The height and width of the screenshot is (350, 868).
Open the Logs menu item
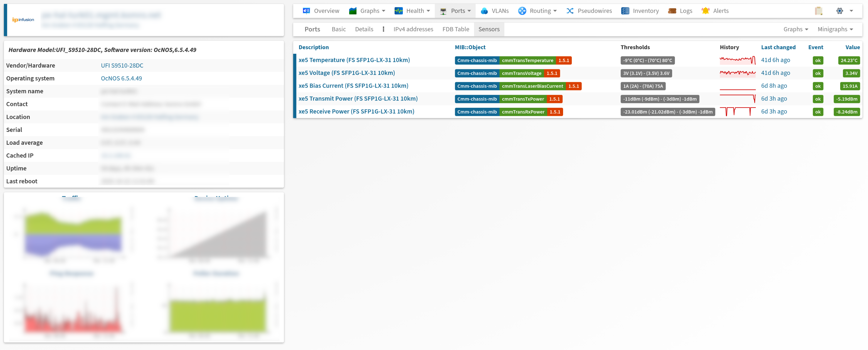coord(685,11)
